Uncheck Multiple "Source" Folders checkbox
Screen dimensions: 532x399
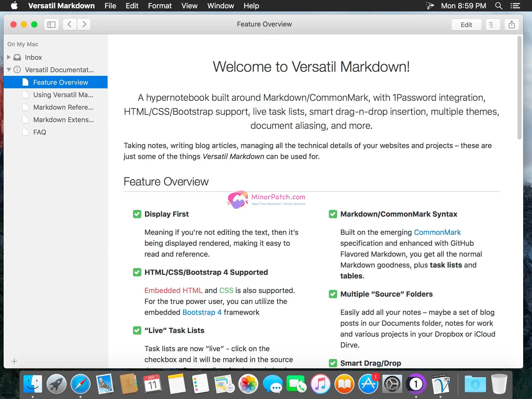click(x=333, y=294)
